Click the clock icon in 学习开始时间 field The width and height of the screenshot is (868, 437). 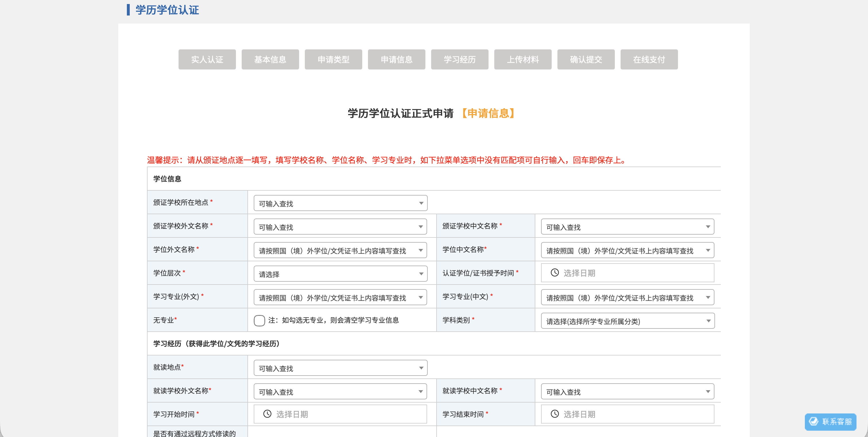(x=267, y=414)
